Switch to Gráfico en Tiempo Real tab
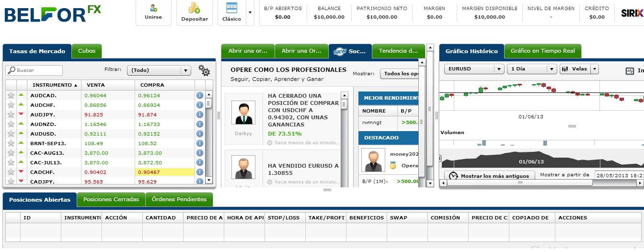The width and height of the screenshot is (644, 252). (x=543, y=51)
